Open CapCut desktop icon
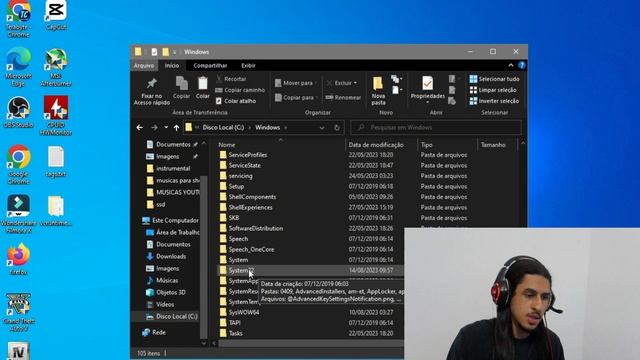This screenshot has width=640, height=360. (56, 16)
